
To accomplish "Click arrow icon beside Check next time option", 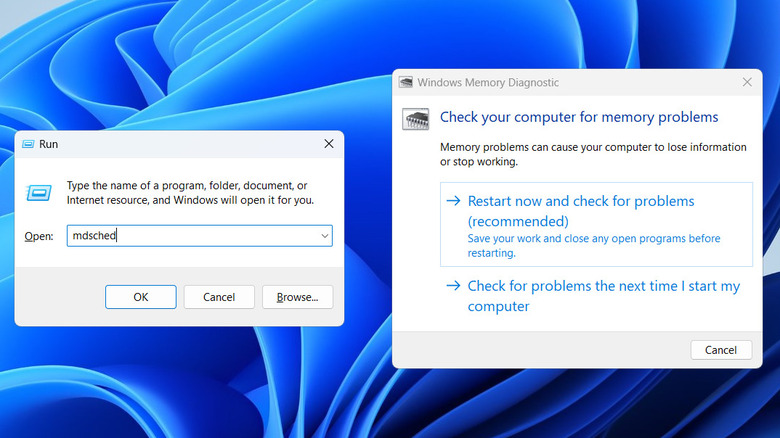I will pos(453,286).
